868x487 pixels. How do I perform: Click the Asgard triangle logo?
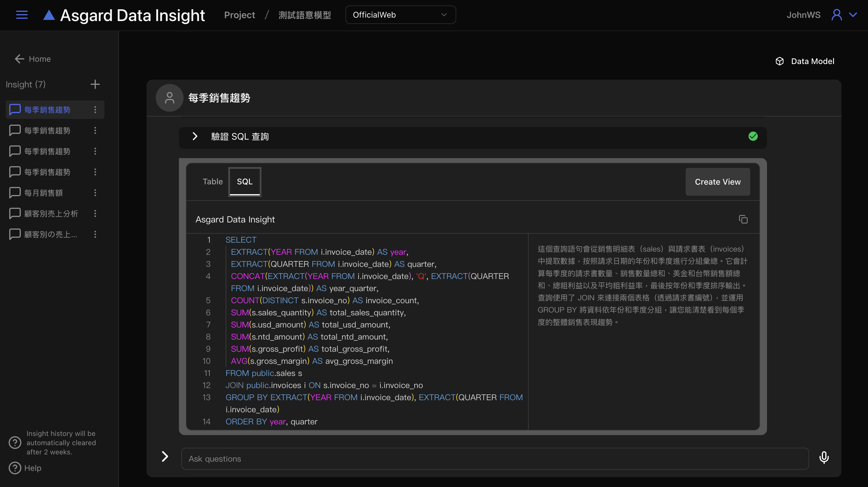pos(49,15)
